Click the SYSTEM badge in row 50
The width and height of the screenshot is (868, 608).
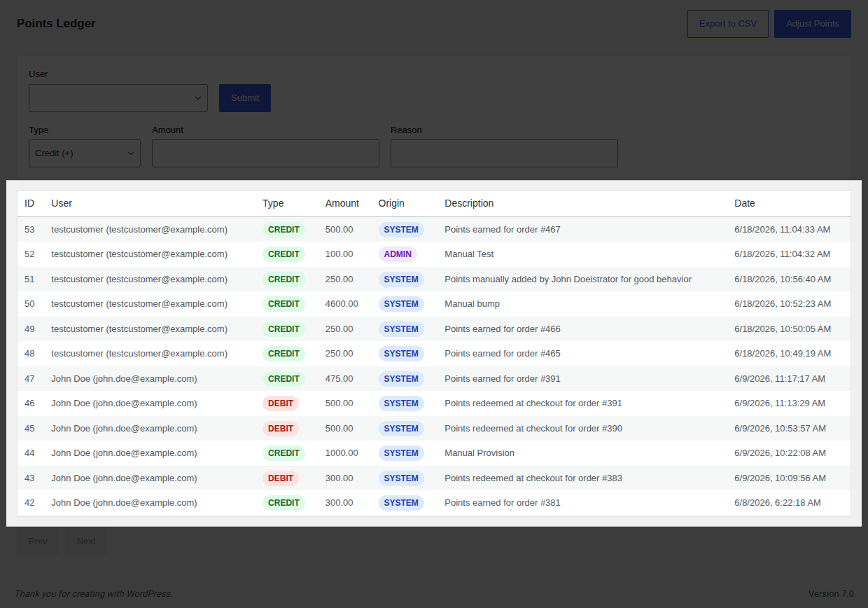point(401,304)
